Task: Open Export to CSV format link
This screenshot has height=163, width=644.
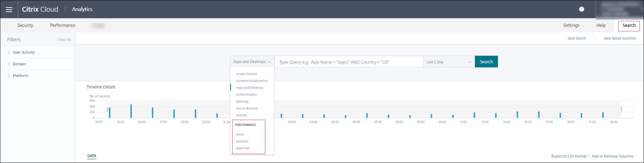Action: point(569,156)
